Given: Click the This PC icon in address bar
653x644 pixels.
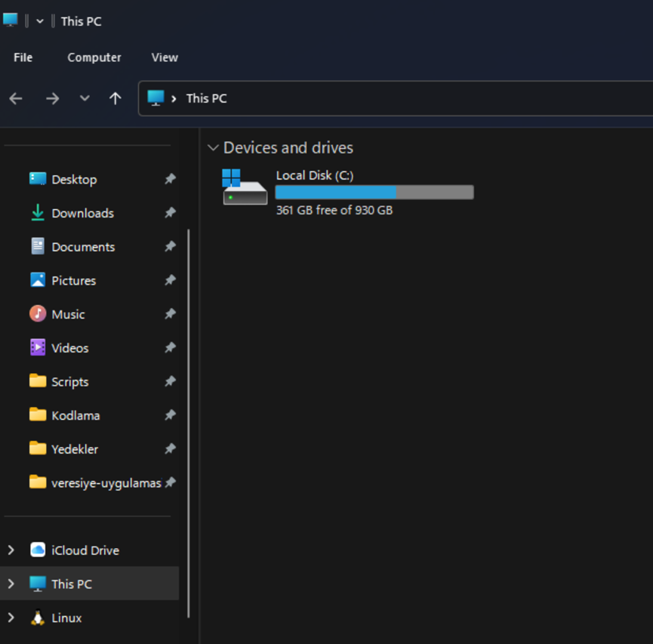Looking at the screenshot, I should click(156, 98).
